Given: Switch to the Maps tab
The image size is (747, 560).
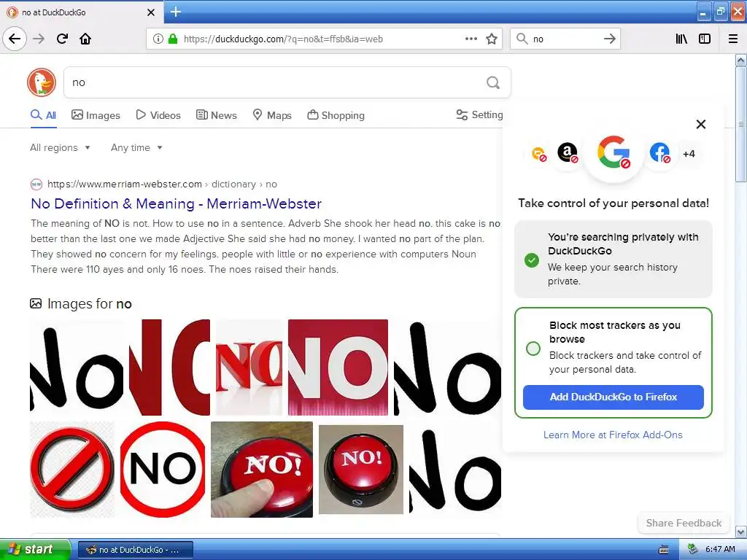Looking at the screenshot, I should [272, 115].
